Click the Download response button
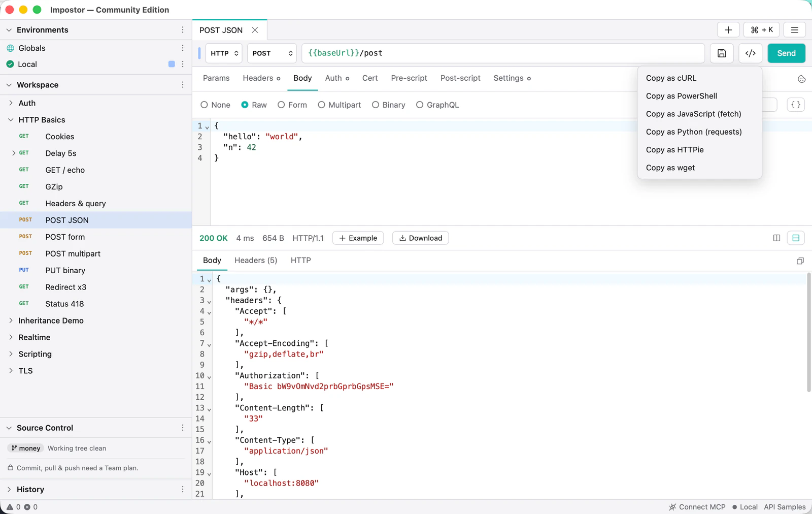The image size is (812, 514). click(421, 238)
